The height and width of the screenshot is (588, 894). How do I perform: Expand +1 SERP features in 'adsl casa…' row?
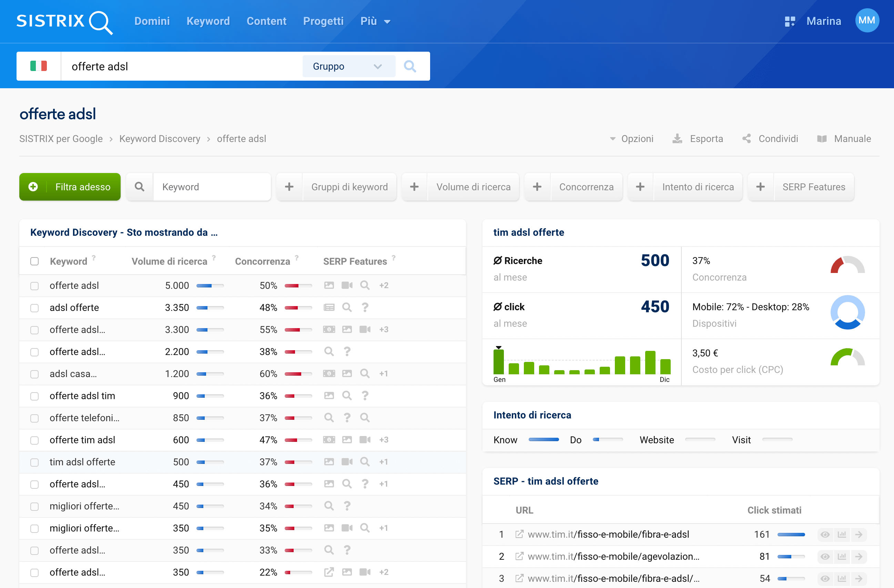coord(384,374)
